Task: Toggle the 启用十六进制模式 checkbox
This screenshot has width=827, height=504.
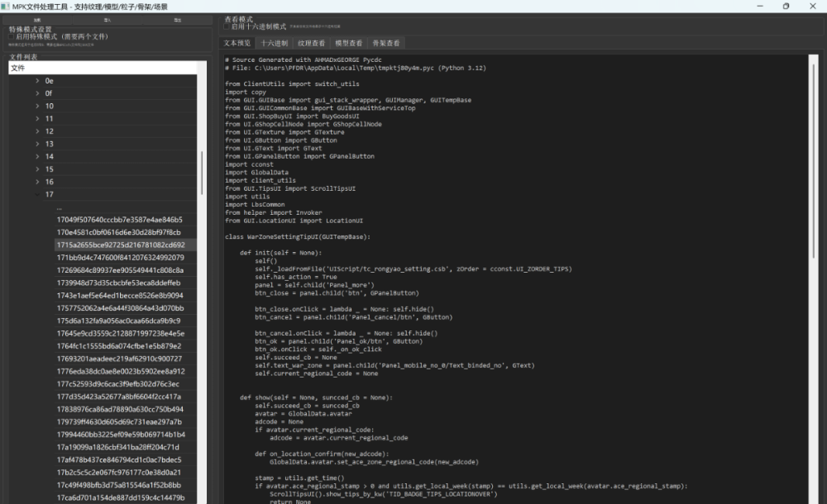Action: coord(227,26)
